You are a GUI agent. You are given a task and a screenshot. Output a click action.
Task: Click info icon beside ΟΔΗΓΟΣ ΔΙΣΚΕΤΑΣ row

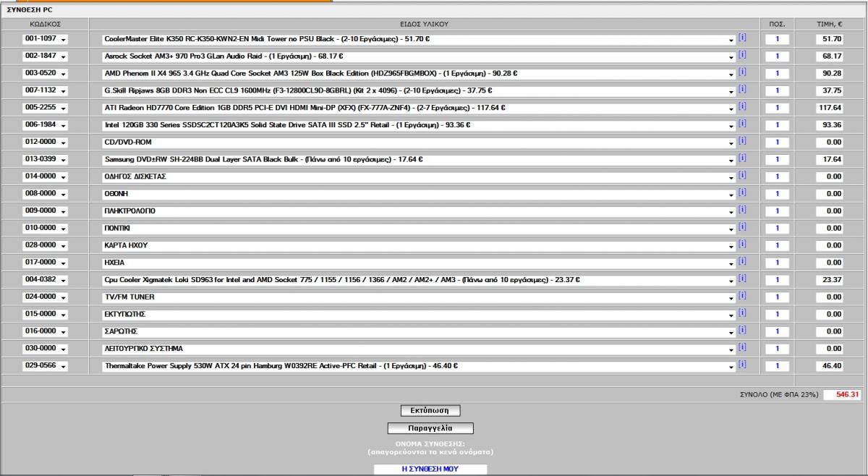tap(742, 176)
